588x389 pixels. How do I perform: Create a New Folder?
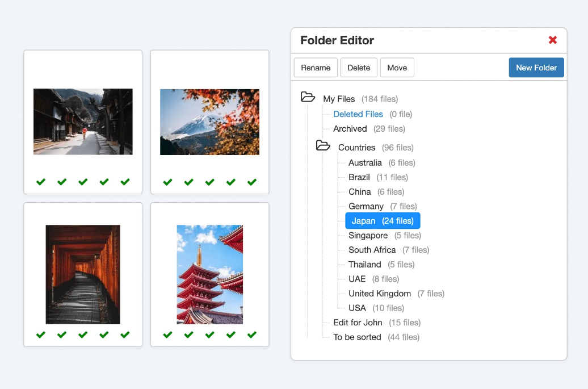point(536,68)
